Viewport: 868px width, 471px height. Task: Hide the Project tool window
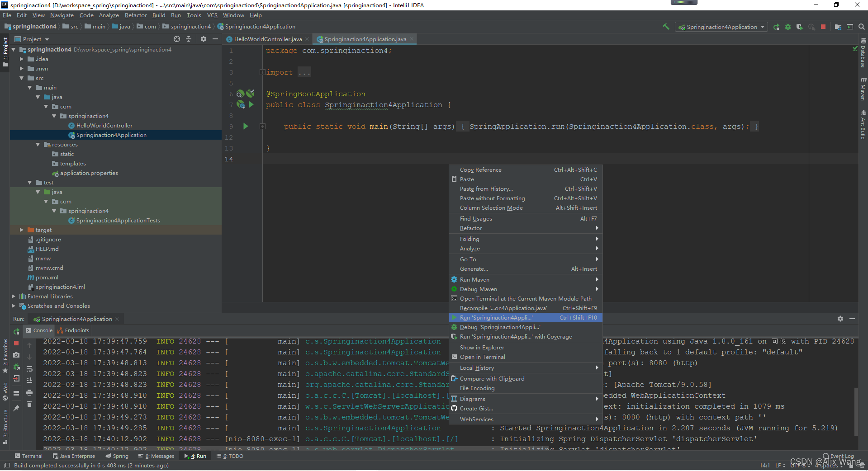coord(215,39)
